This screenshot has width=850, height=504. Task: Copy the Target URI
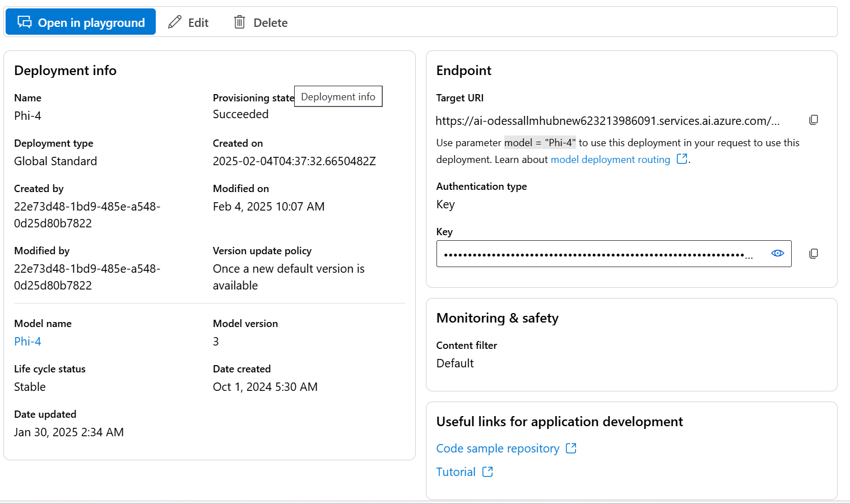coord(814,120)
